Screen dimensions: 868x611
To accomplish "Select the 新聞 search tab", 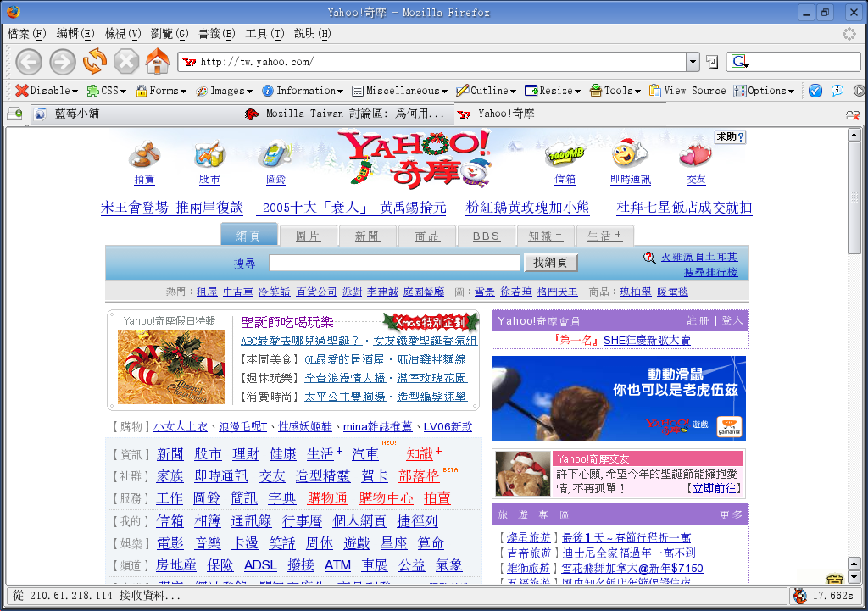I will pos(367,236).
